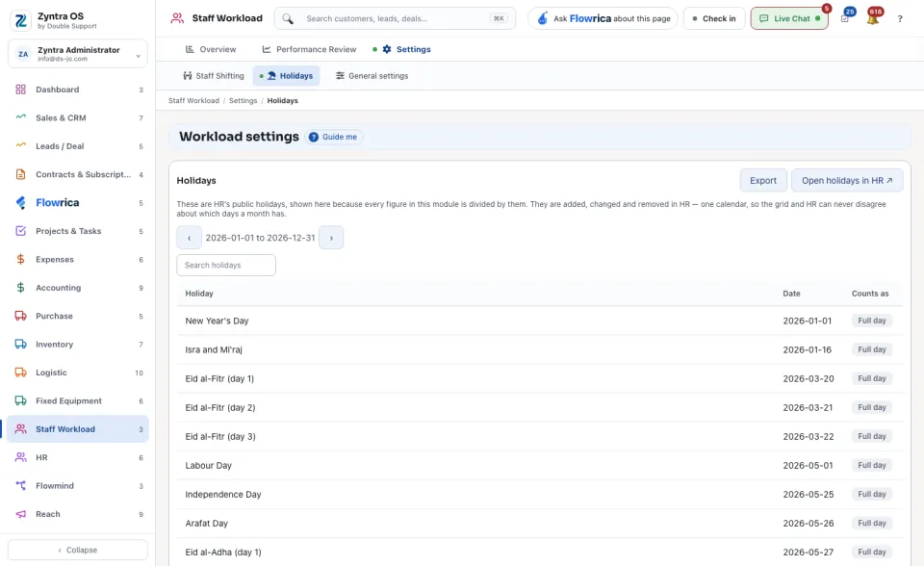Go to the next year date range
This screenshot has width=924, height=566.
click(x=331, y=238)
